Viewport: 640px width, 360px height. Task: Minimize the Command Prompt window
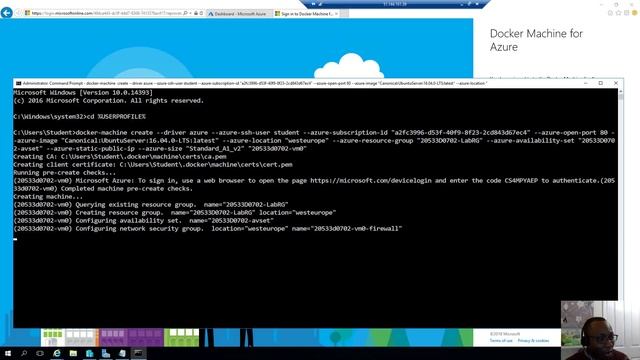(x=586, y=83)
